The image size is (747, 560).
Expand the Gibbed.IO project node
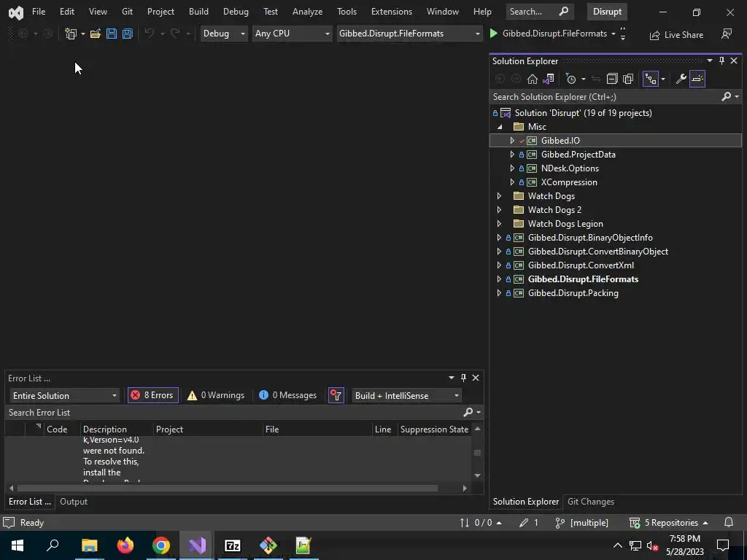tap(512, 141)
